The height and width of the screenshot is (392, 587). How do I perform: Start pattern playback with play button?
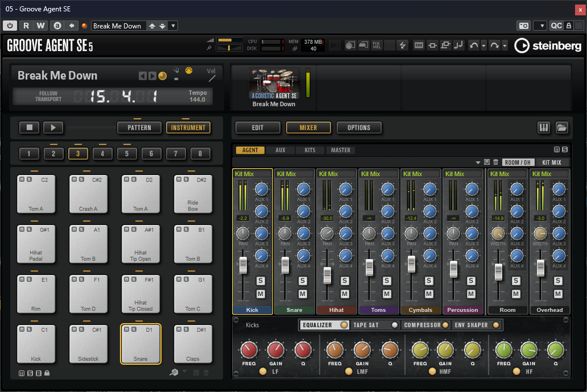[53, 128]
